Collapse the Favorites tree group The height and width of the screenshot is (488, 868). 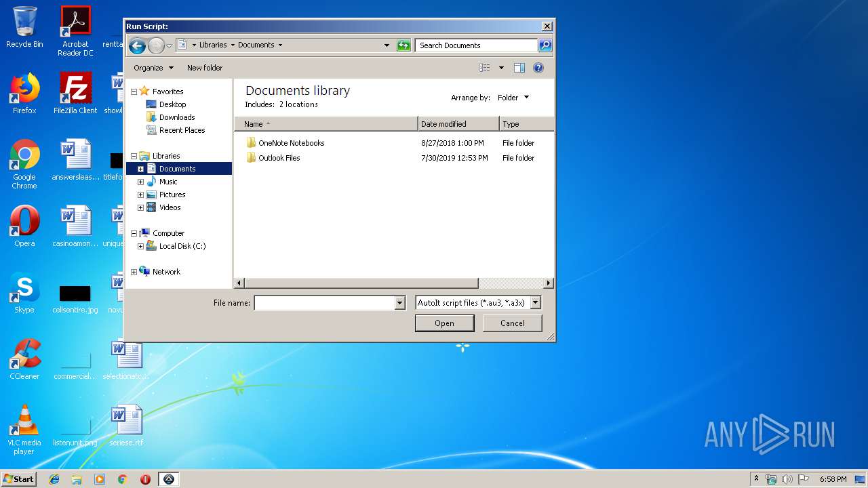click(134, 91)
